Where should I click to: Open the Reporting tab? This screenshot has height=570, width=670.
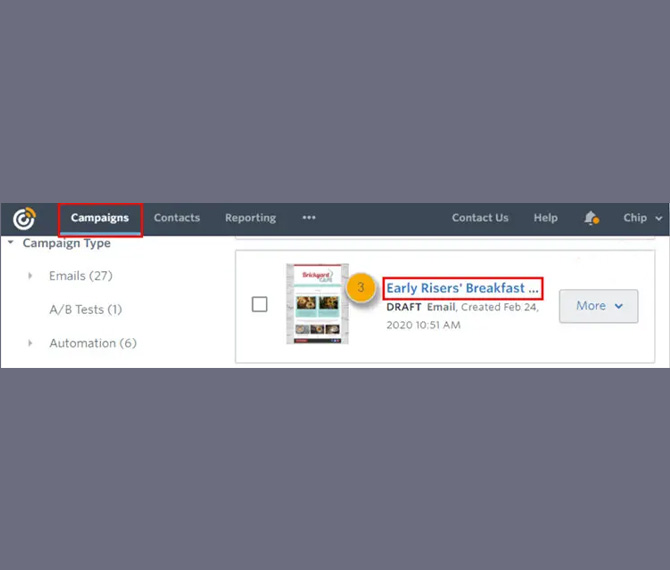point(250,218)
